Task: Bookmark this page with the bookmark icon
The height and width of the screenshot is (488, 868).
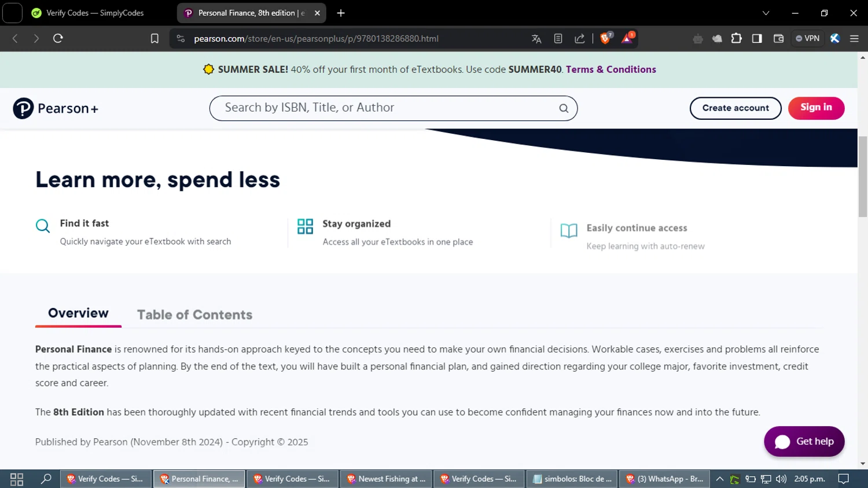Action: pyautogui.click(x=155, y=38)
